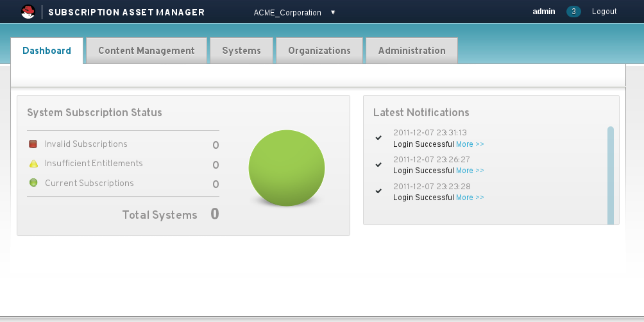Open the notifications count badge showing 3

[x=573, y=12]
